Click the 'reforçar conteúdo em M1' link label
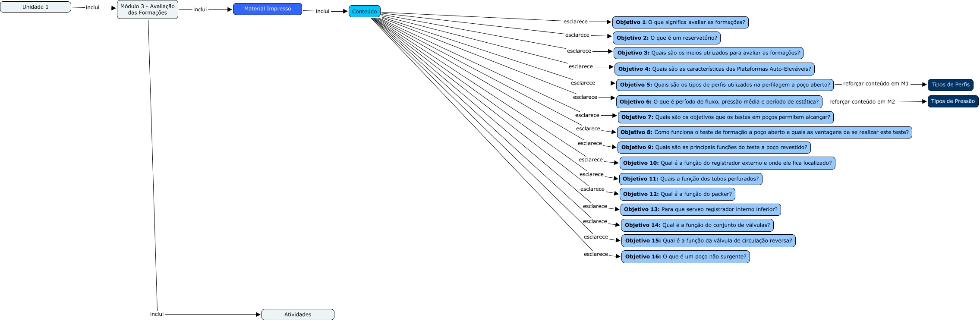 tap(876, 84)
